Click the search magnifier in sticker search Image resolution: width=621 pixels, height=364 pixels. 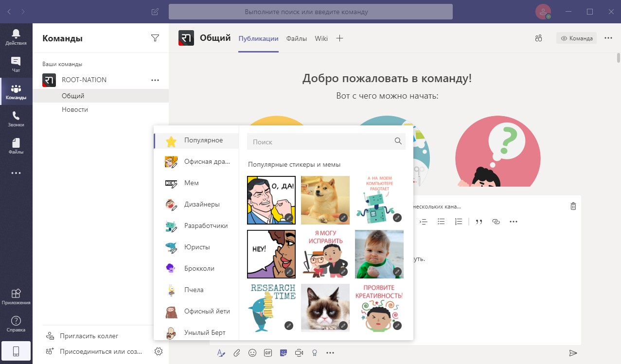398,141
